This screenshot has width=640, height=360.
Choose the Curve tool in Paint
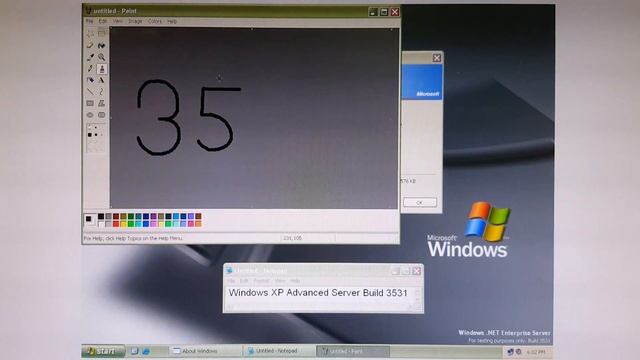102,92
